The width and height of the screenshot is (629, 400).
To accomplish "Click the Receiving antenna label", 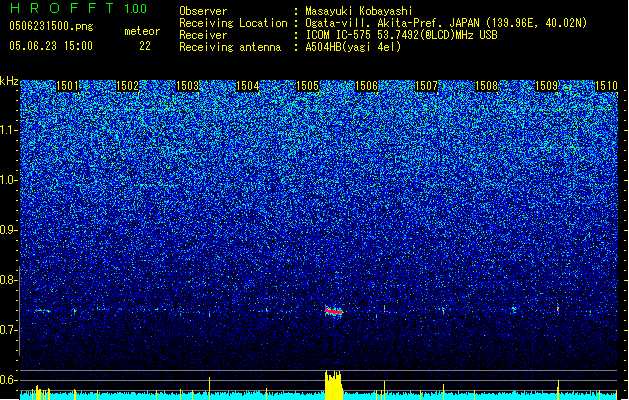I will pyautogui.click(x=230, y=47).
